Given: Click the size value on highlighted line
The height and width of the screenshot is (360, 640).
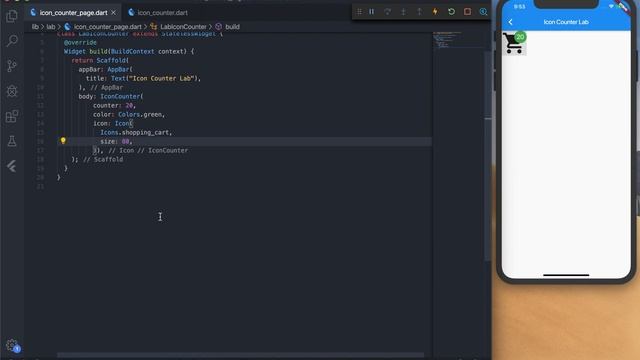Looking at the screenshot, I should [x=125, y=141].
